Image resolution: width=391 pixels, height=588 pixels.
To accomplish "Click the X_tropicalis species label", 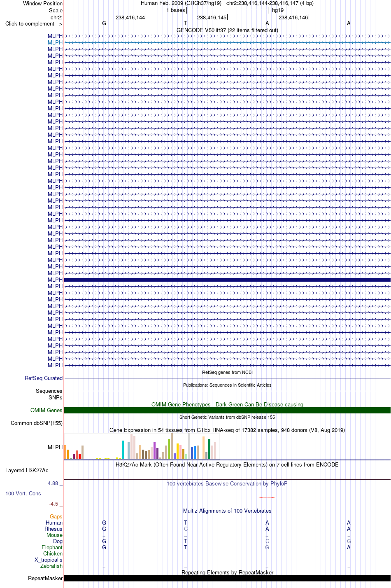I will pos(49,560).
